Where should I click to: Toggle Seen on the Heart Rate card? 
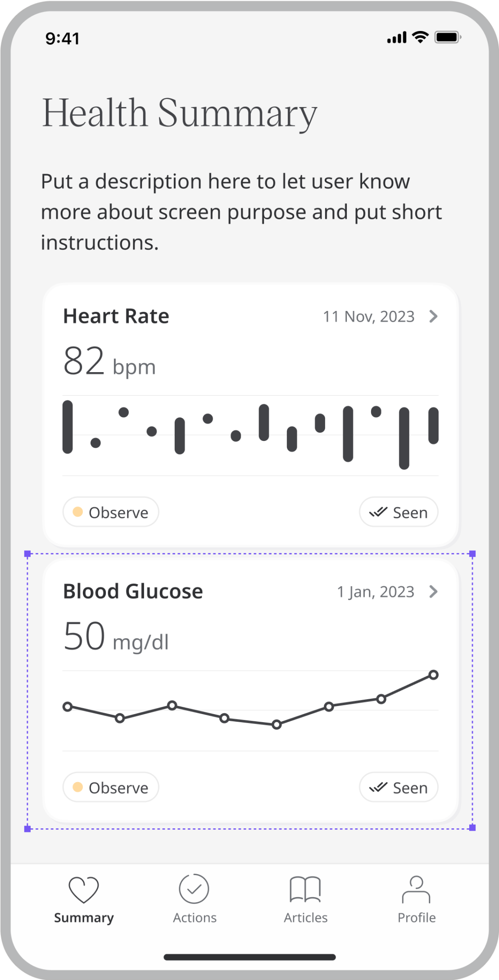[x=399, y=512]
